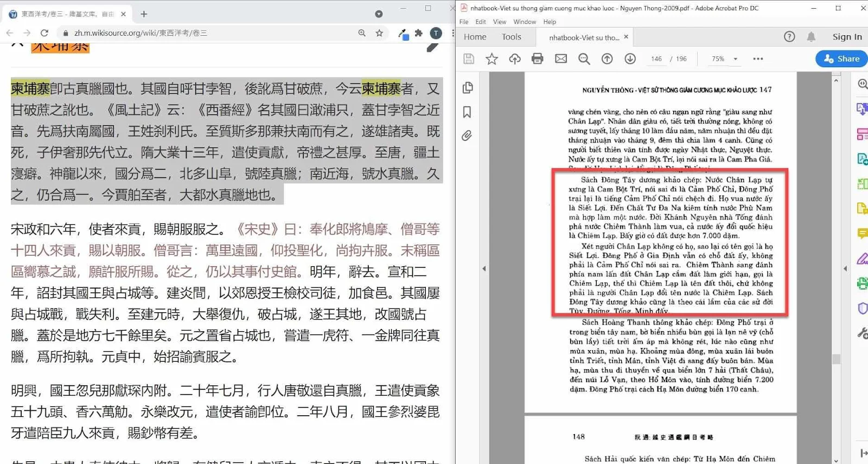Open Acrobat Help menu
The width and height of the screenshot is (868, 464).
[550, 22]
